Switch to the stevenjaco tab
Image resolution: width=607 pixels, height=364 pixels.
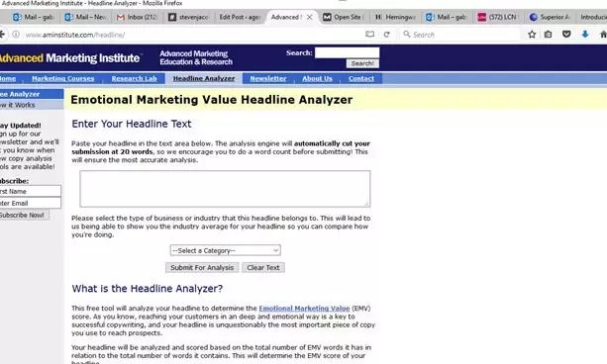(189, 17)
